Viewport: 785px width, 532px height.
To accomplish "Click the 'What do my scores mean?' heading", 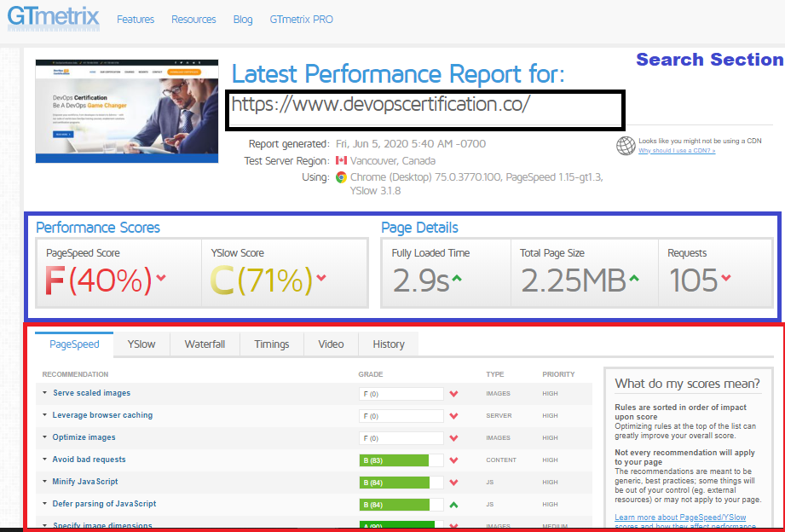I will point(687,384).
